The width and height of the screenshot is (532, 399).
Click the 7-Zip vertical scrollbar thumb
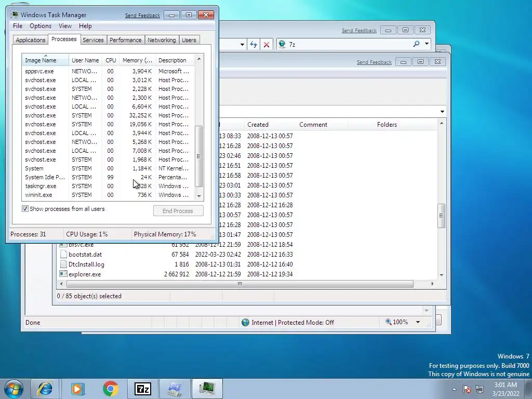(441, 216)
